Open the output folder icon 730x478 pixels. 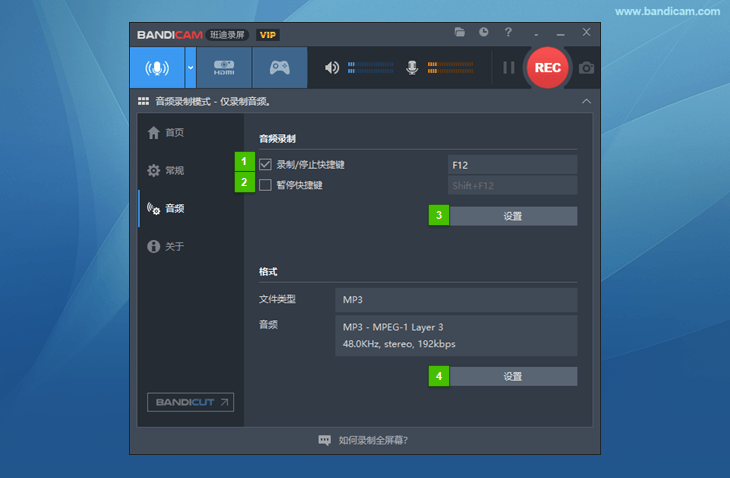click(x=460, y=32)
